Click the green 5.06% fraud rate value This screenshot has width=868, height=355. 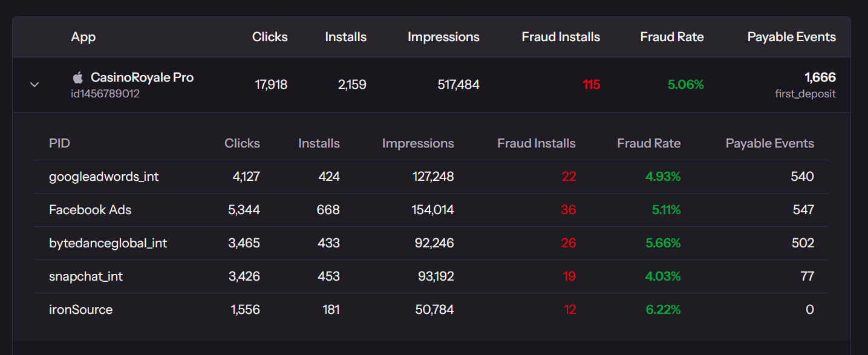pos(685,85)
